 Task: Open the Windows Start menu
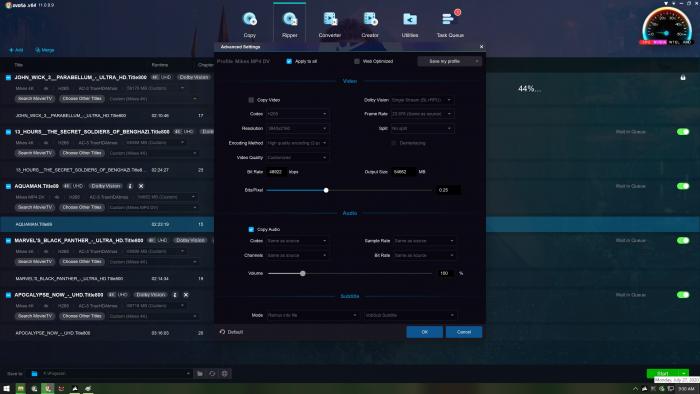pos(7,389)
